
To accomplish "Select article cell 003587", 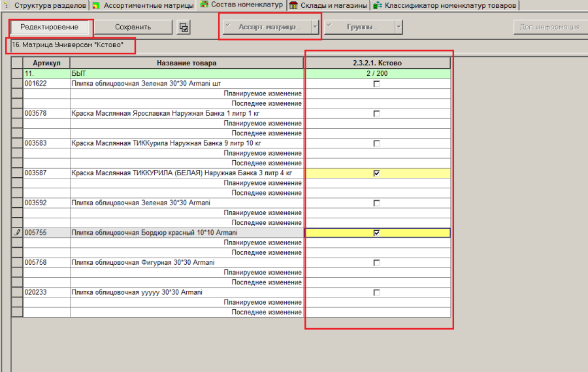I will click(x=46, y=173).
